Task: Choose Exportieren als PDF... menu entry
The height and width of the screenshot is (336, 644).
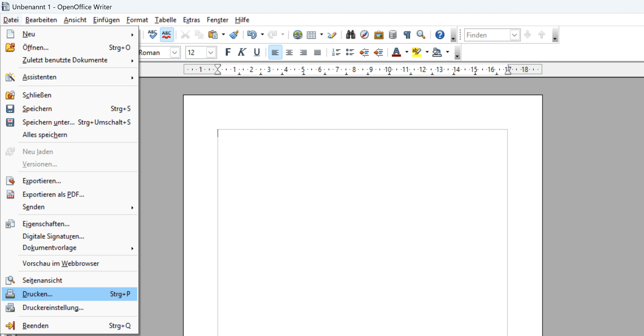Action: (x=53, y=195)
